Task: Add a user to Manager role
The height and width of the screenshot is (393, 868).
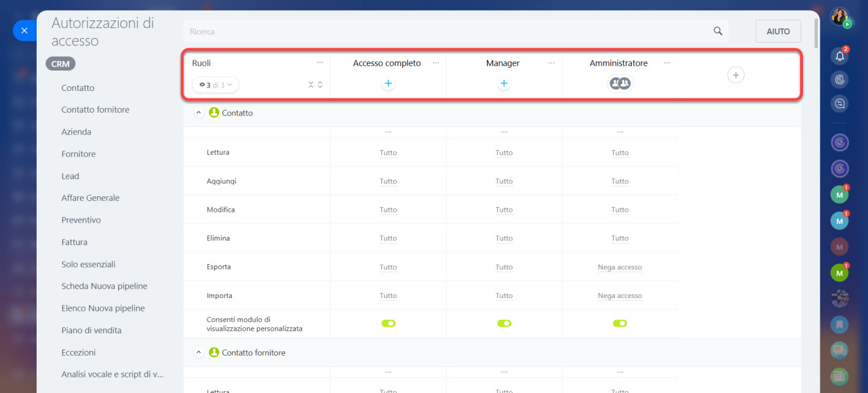Action: click(x=504, y=83)
